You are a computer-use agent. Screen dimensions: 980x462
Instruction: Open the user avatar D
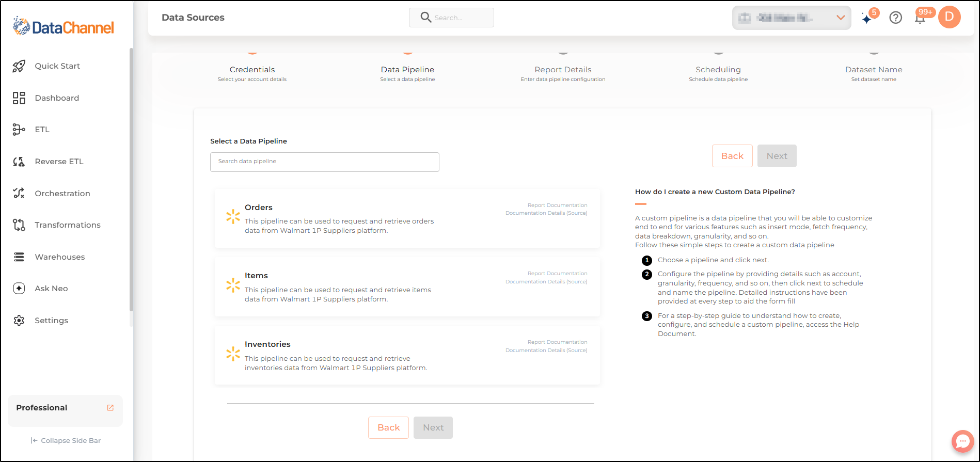click(950, 17)
